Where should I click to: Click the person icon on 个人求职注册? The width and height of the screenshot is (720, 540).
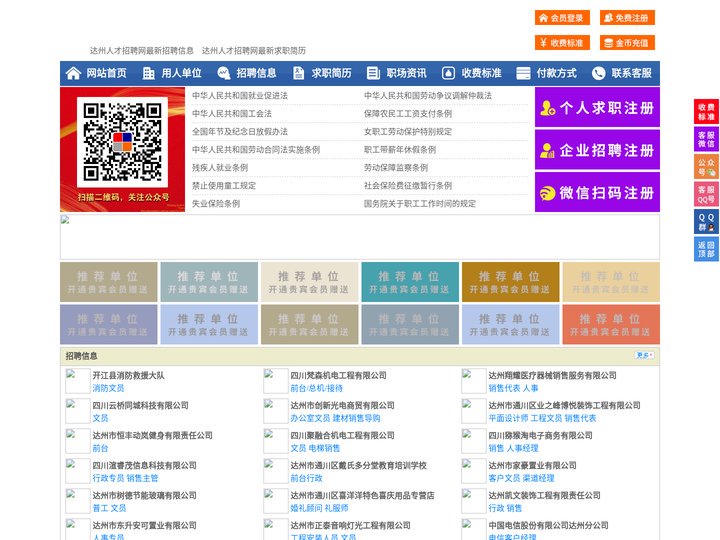click(x=547, y=108)
